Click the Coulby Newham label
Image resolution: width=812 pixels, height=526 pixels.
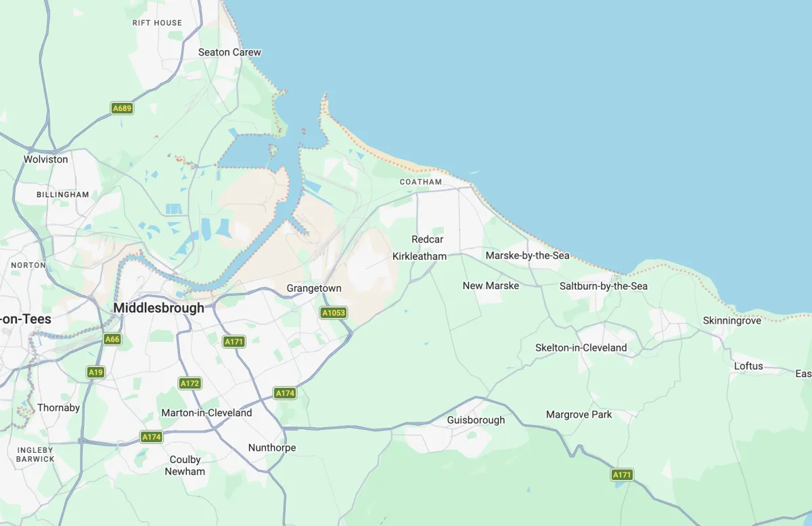coord(185,466)
